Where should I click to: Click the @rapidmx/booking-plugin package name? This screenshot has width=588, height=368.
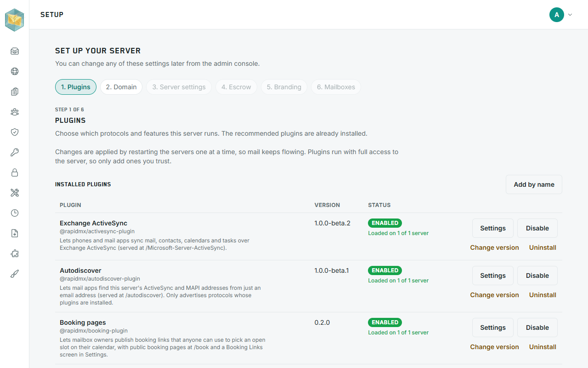(x=94, y=331)
